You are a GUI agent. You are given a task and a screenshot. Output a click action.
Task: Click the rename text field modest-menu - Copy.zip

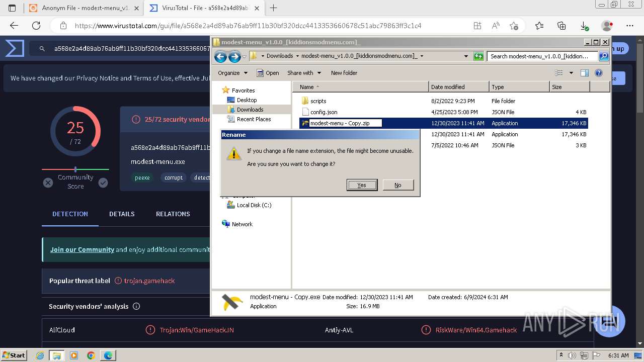coord(345,123)
